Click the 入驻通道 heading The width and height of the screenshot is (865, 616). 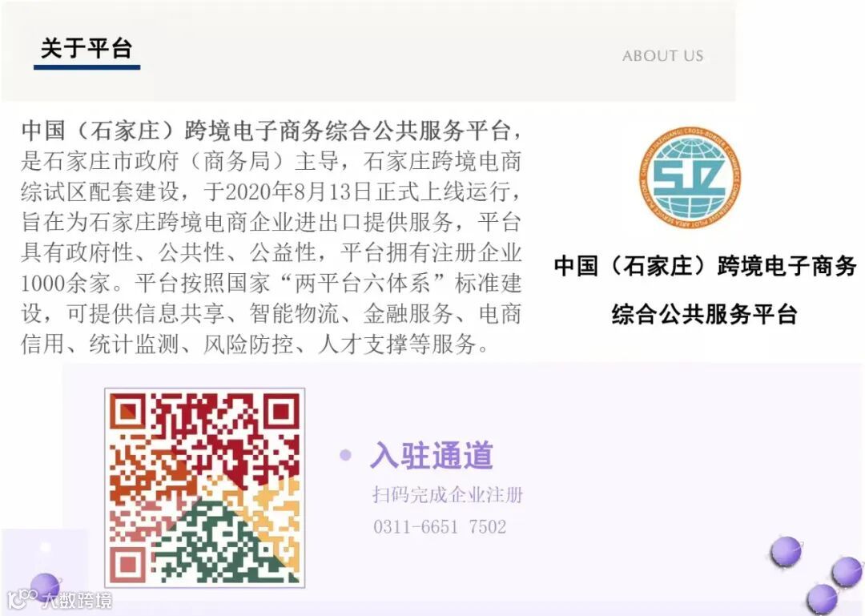click(x=432, y=456)
